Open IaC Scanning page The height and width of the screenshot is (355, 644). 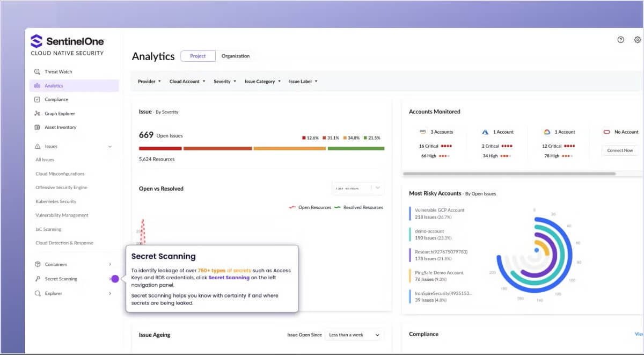click(48, 229)
